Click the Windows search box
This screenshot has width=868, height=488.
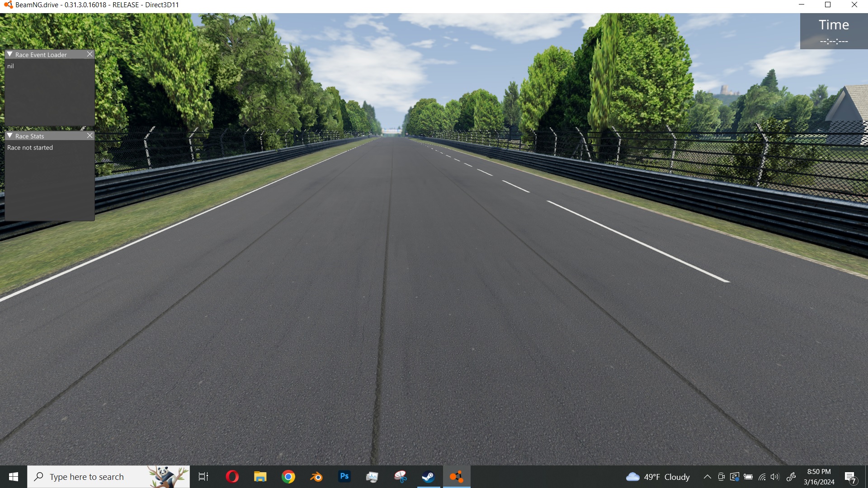[x=90, y=477]
